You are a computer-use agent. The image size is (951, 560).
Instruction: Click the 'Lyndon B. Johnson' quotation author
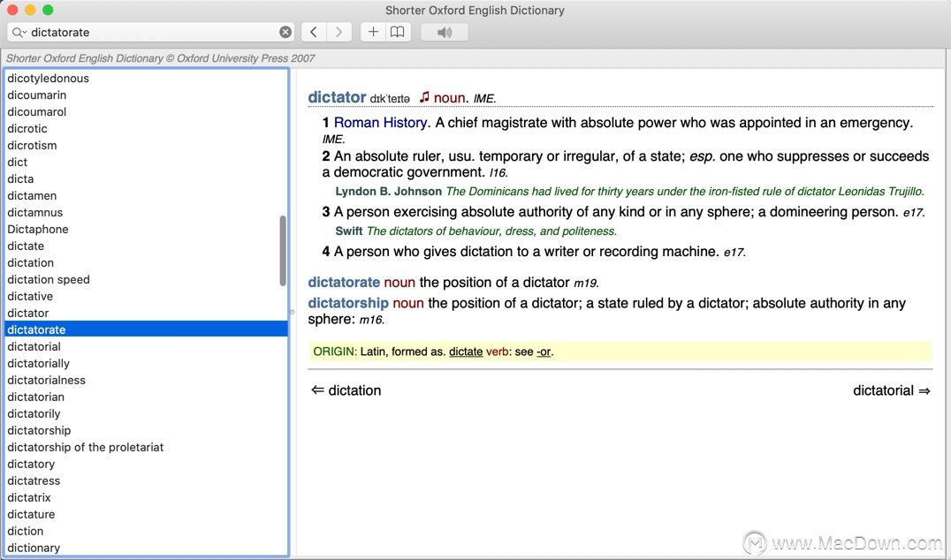point(388,192)
